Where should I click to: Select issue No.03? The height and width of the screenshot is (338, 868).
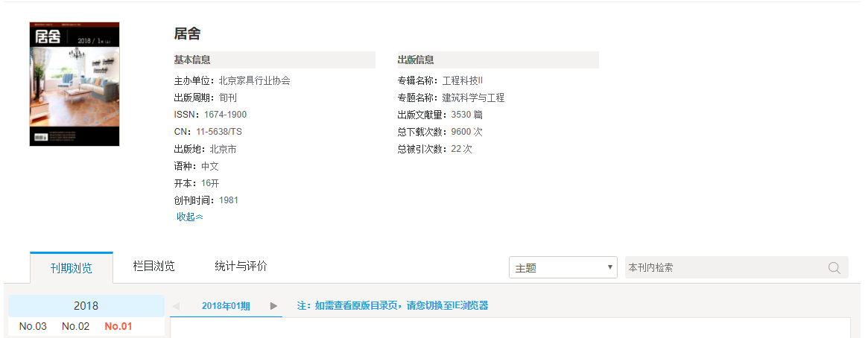[33, 326]
